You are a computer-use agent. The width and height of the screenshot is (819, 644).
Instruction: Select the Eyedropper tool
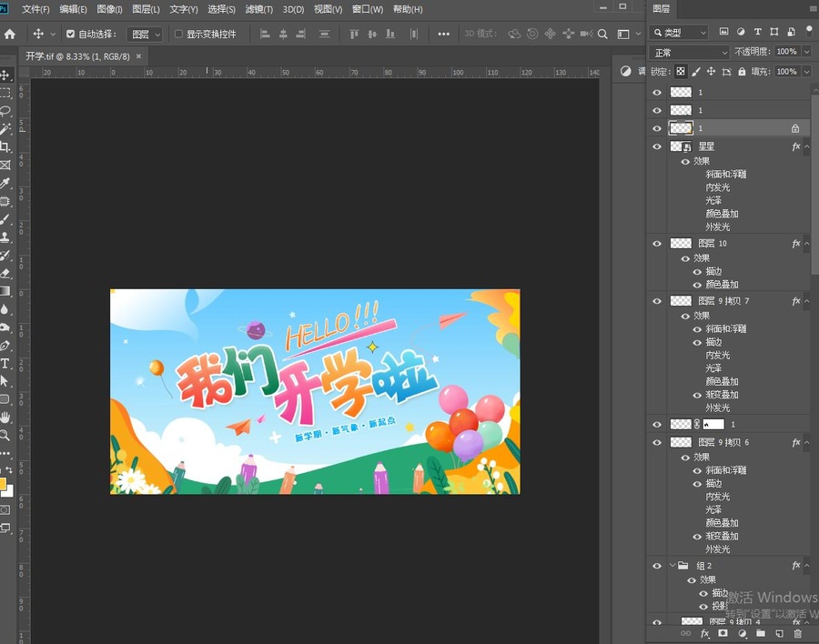5,183
